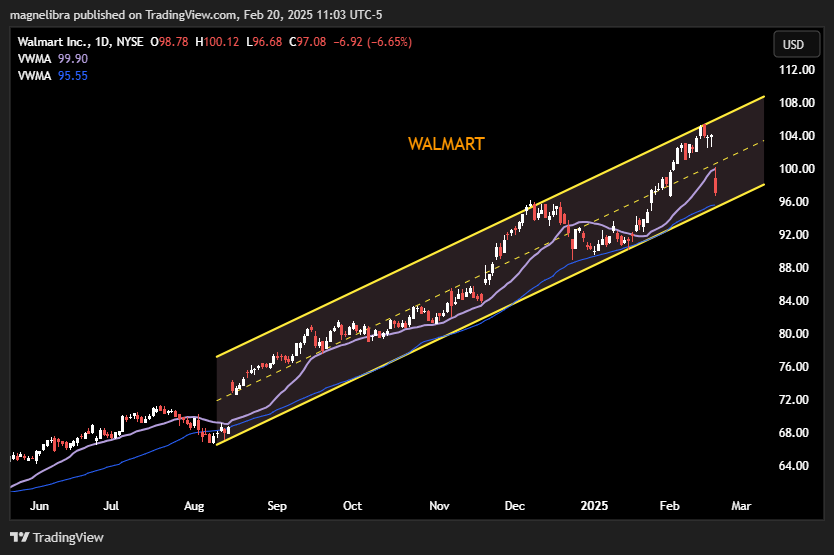The height and width of the screenshot is (555, 834).
Task: Click the Oct label on time axis
Action: [352, 506]
